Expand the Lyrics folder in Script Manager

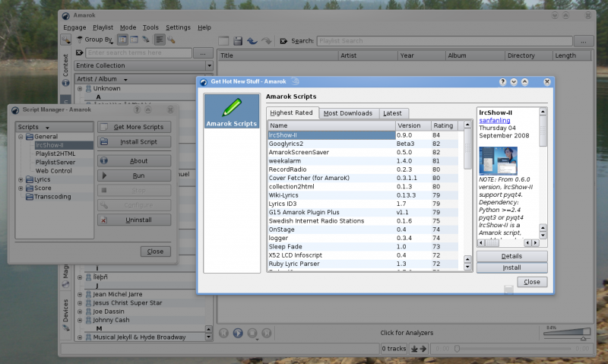coord(21,179)
